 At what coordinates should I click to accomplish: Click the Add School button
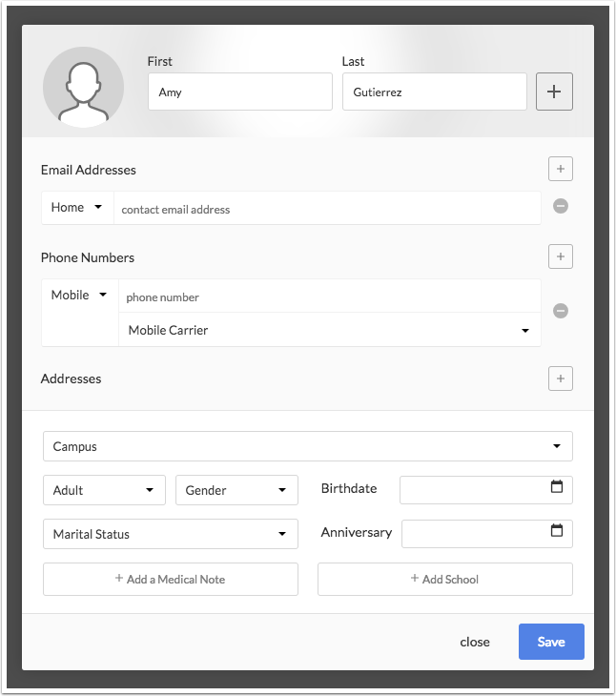[445, 580]
